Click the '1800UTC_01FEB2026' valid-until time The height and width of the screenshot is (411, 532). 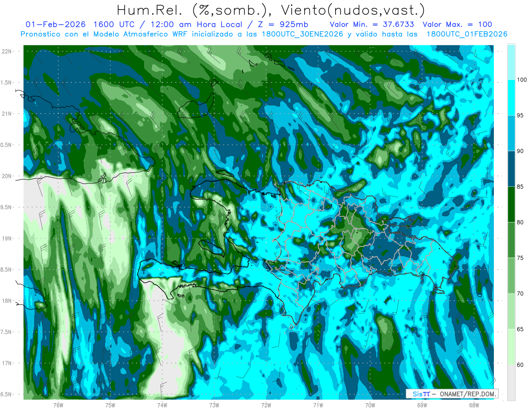coord(467,34)
